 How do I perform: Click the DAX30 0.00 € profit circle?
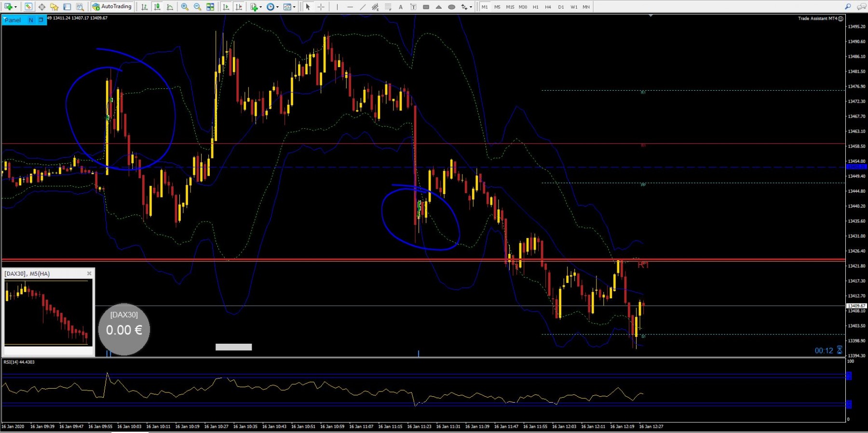pyautogui.click(x=124, y=329)
